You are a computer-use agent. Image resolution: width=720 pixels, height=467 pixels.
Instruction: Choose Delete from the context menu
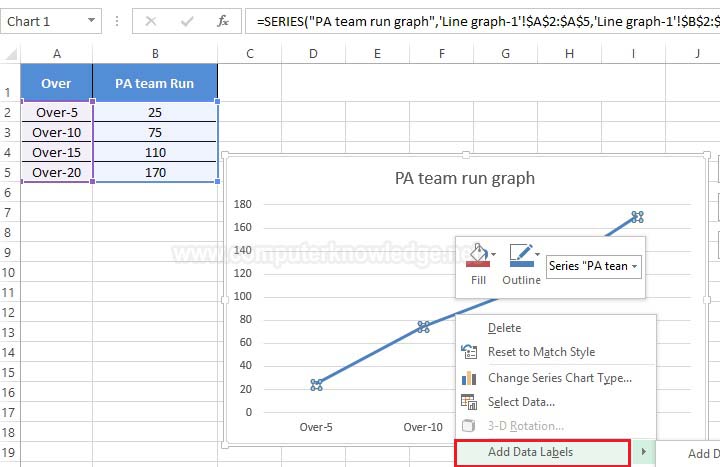click(556, 328)
